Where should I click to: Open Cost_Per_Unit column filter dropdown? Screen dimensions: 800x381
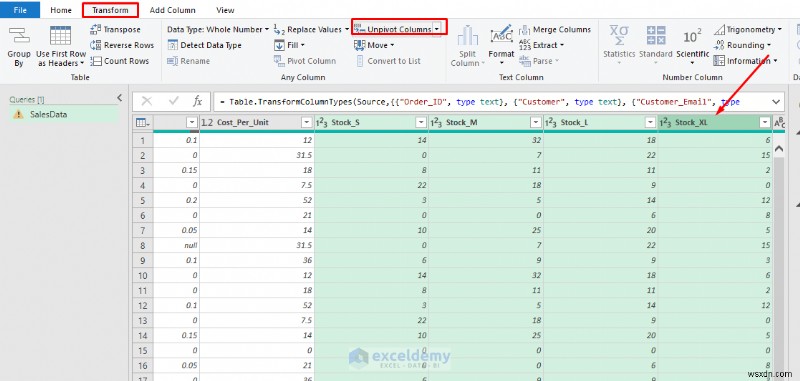coord(306,122)
